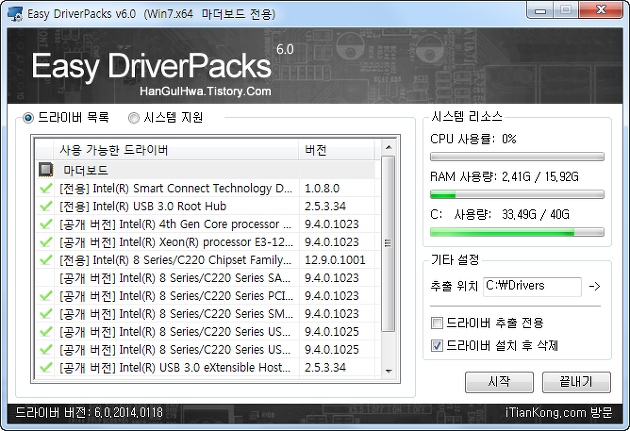Click the 끝내기 button

(x=576, y=382)
